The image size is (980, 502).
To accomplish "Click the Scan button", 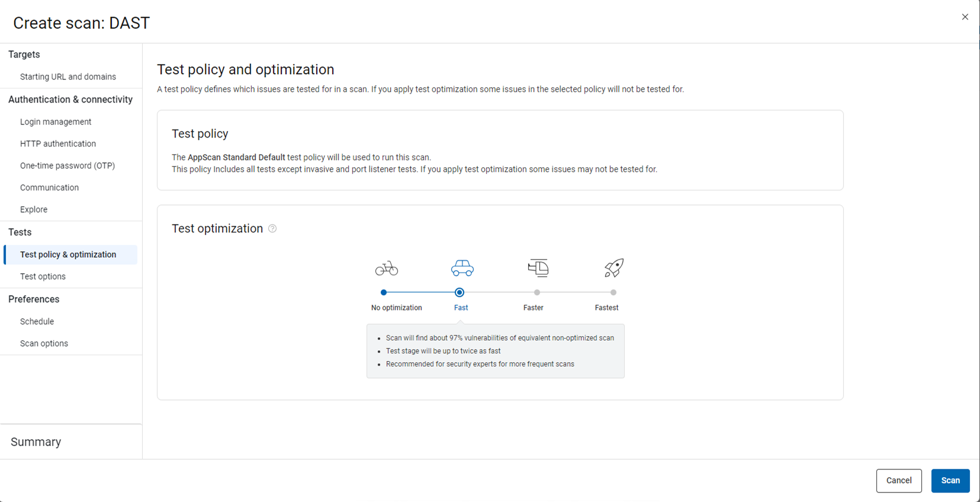I will [x=950, y=481].
